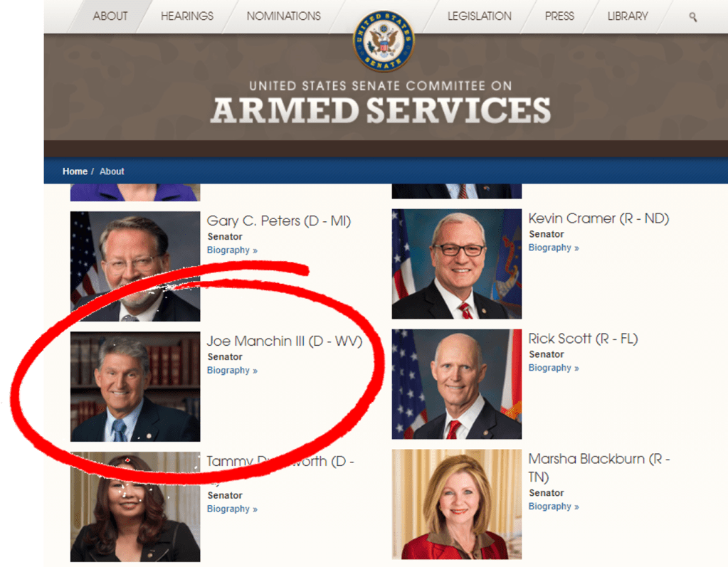Open the HEARINGS menu
728x567 pixels.
[x=187, y=16]
